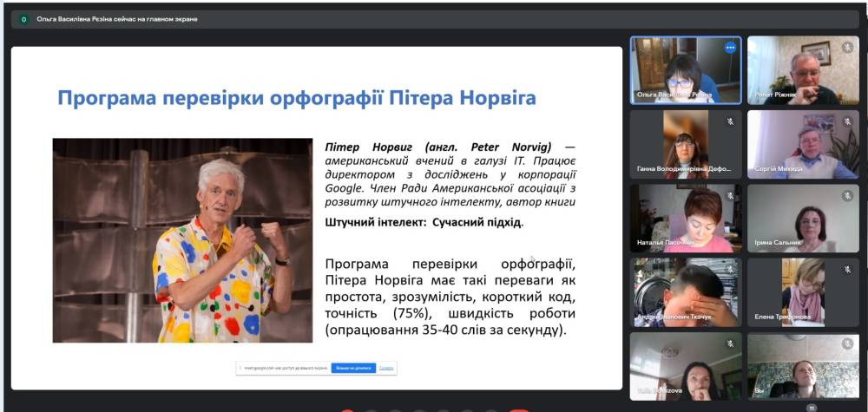
Task: Click the Hide link in sharing bar
Action: pyautogui.click(x=386, y=368)
